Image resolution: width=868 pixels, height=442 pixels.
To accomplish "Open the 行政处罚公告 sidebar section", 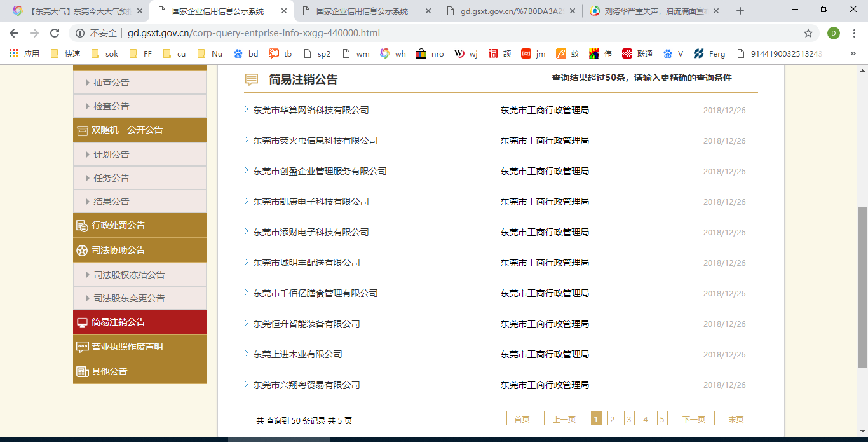I will point(140,225).
